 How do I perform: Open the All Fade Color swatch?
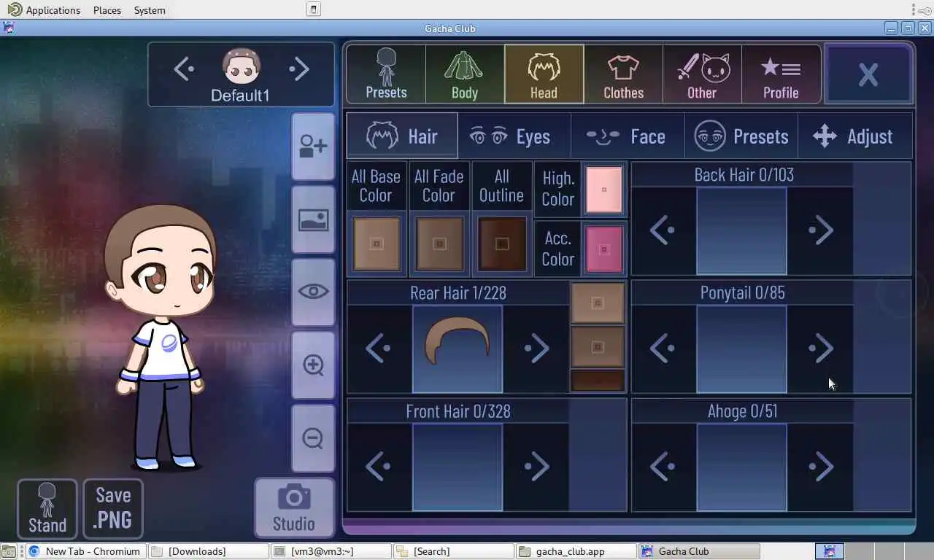(x=439, y=244)
